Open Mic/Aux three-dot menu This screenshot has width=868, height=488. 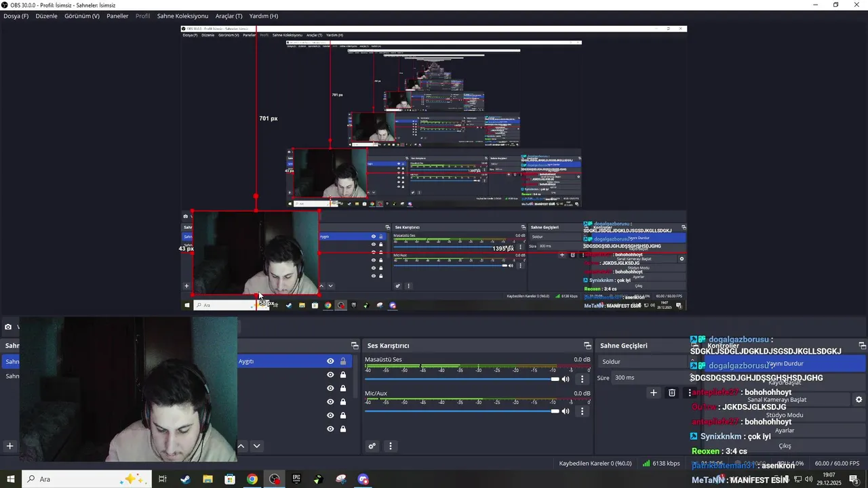pyautogui.click(x=582, y=411)
